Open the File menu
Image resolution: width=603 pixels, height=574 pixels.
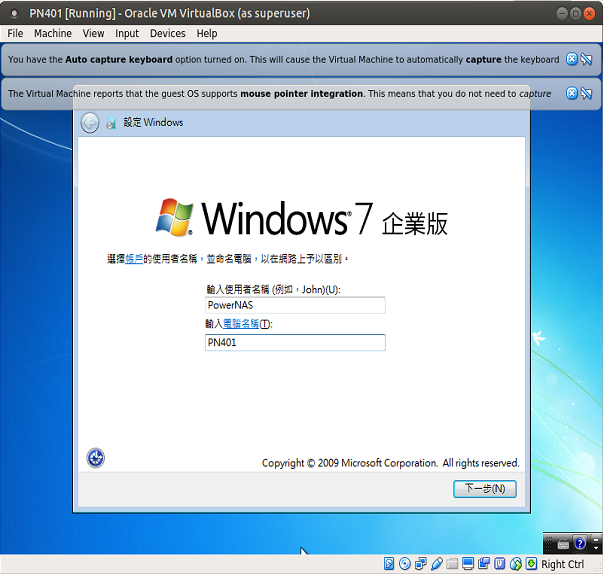point(15,33)
